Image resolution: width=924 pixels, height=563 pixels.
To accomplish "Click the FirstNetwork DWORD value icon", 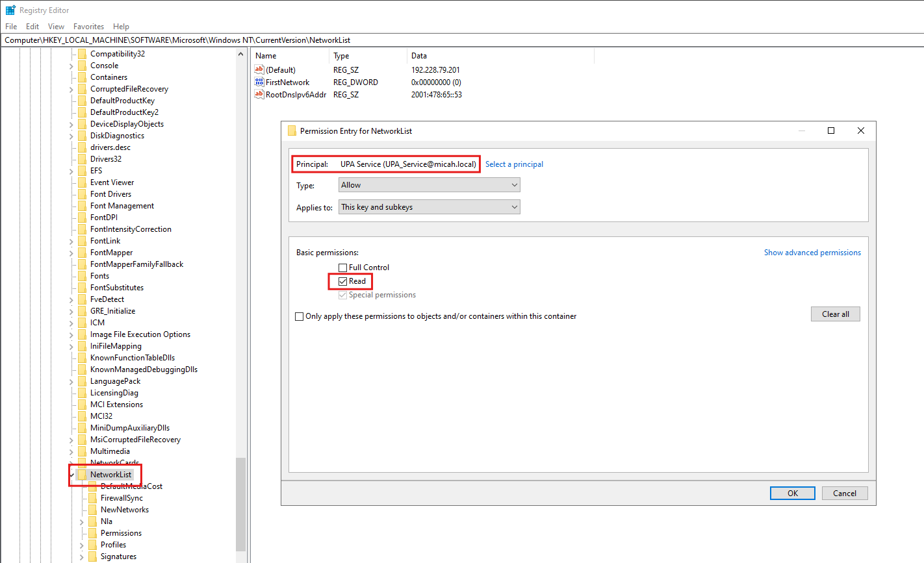I will coord(259,82).
